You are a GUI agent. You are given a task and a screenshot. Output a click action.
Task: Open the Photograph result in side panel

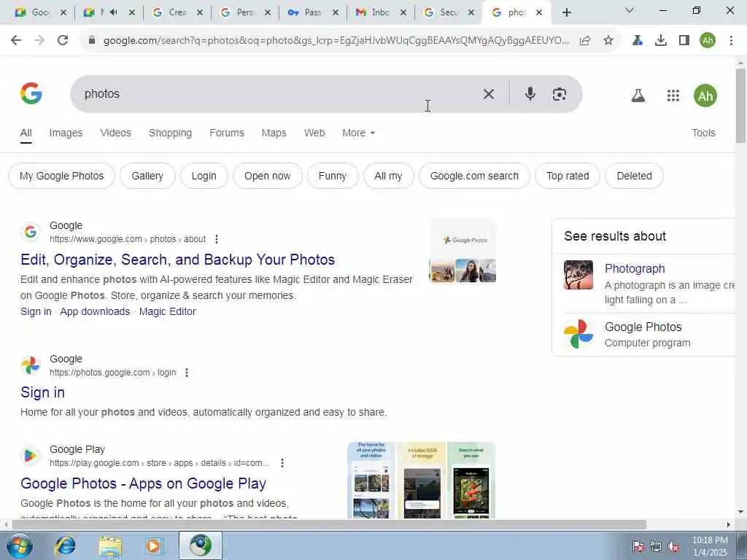[x=635, y=268]
